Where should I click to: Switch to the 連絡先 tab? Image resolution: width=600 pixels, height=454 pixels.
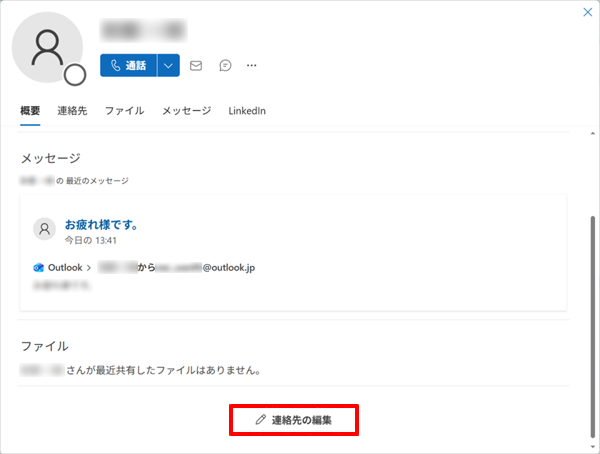[x=72, y=111]
